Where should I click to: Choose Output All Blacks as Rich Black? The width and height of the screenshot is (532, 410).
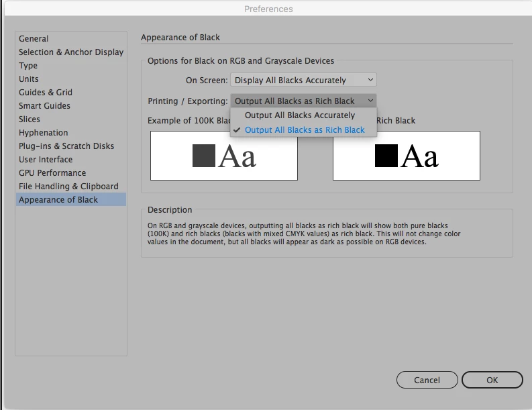click(305, 130)
